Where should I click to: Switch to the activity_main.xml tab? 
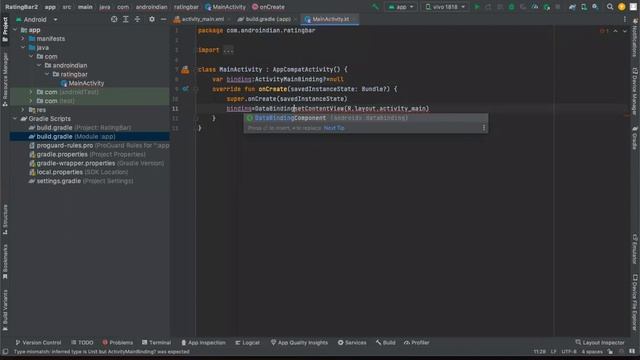[202, 19]
